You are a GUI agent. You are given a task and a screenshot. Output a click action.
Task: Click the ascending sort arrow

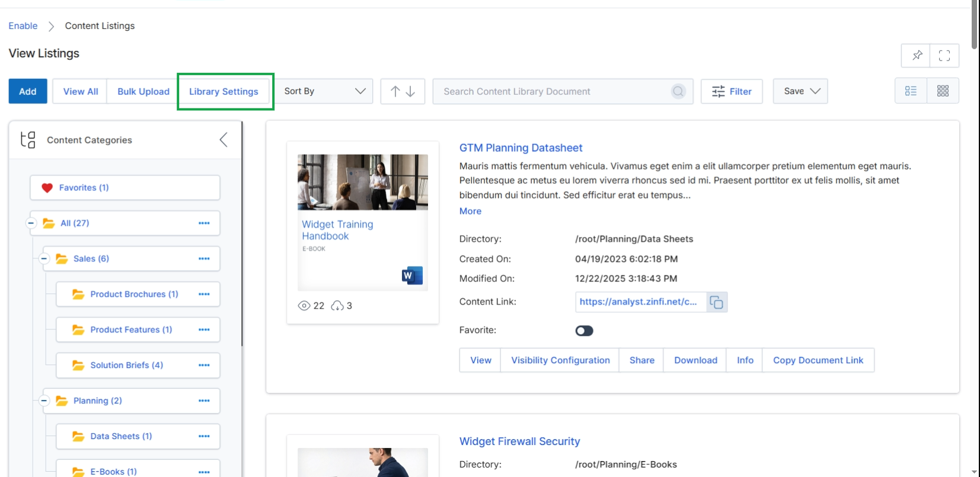395,91
